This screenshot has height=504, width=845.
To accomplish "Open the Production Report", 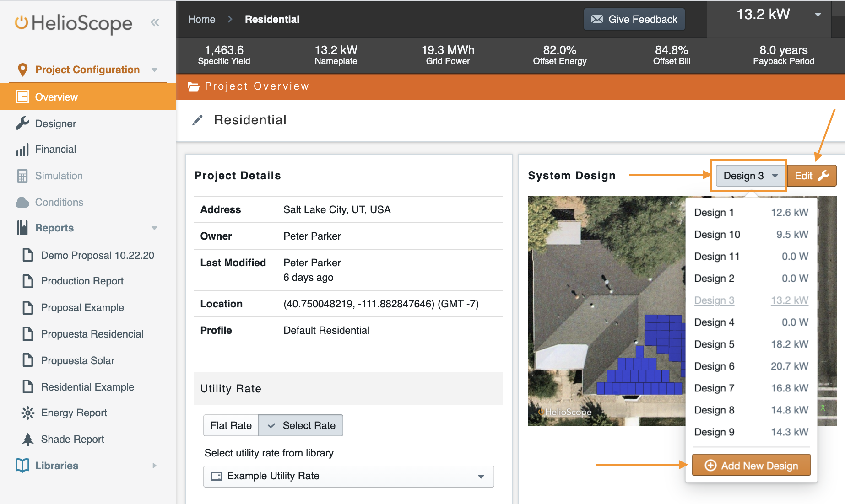I will click(82, 281).
